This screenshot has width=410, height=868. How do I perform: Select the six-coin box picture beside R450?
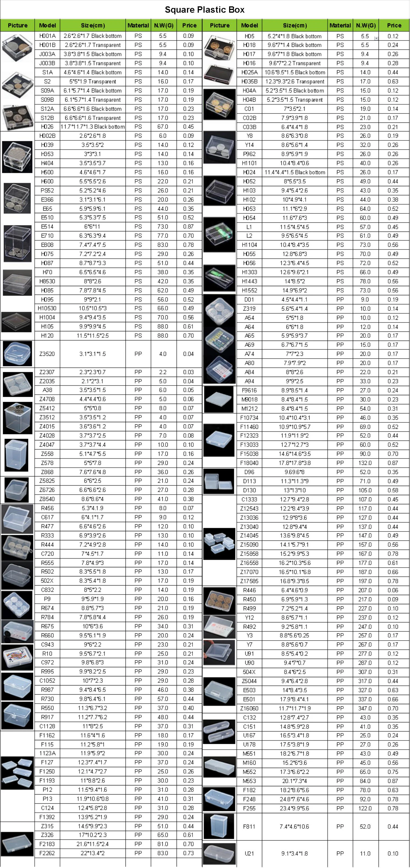pyautogui.click(x=219, y=601)
